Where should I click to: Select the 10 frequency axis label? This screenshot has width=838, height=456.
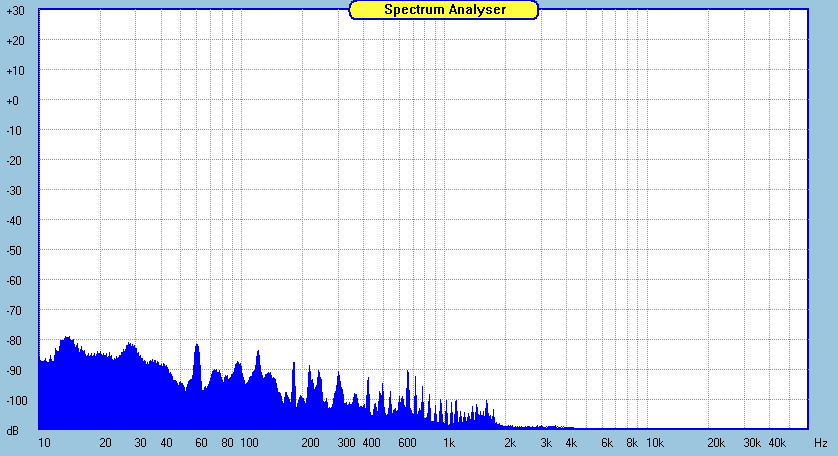[x=44, y=442]
